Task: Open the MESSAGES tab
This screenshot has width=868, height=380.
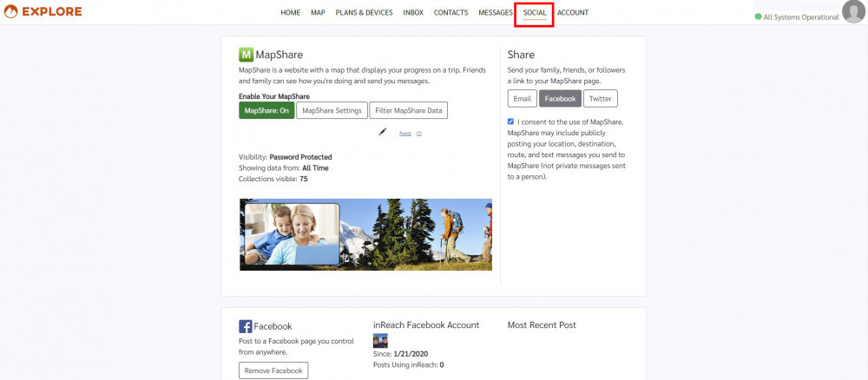Action: tap(496, 12)
